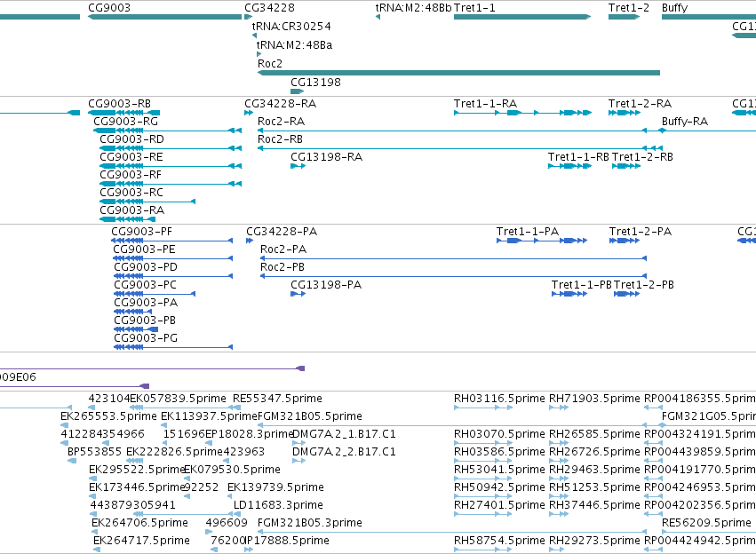Select protein Tret1-2-PA
756x554 pixels.
640,233
